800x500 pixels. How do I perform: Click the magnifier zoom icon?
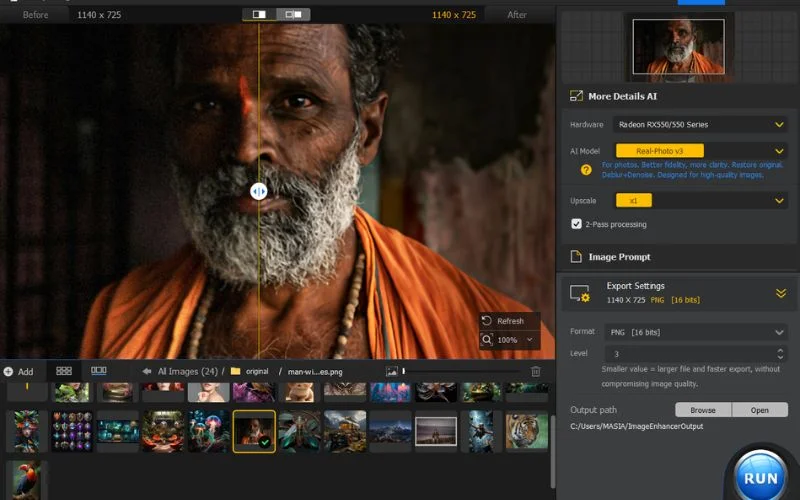click(487, 339)
